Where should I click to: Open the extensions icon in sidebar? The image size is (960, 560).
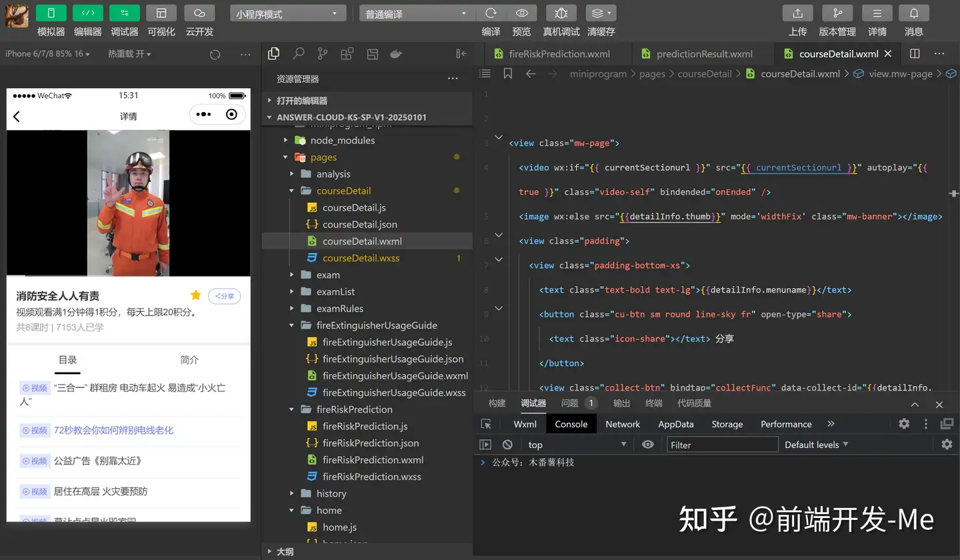coord(347,54)
